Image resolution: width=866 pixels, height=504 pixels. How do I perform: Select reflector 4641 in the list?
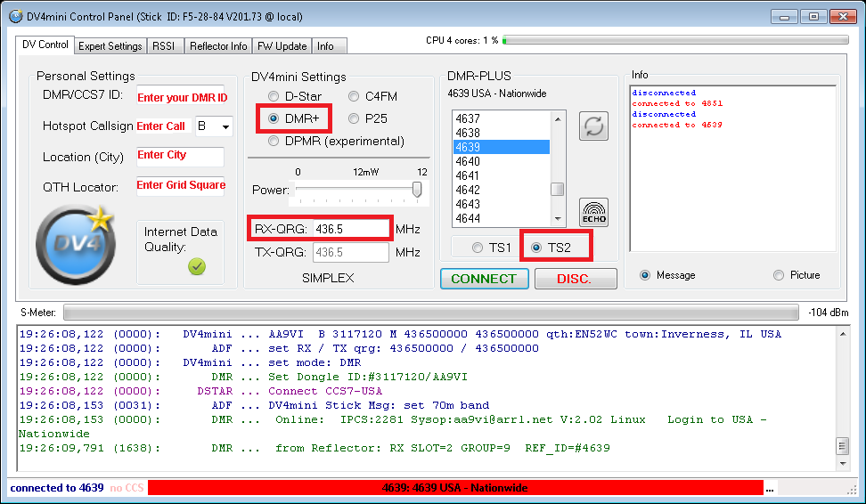[x=502, y=176]
